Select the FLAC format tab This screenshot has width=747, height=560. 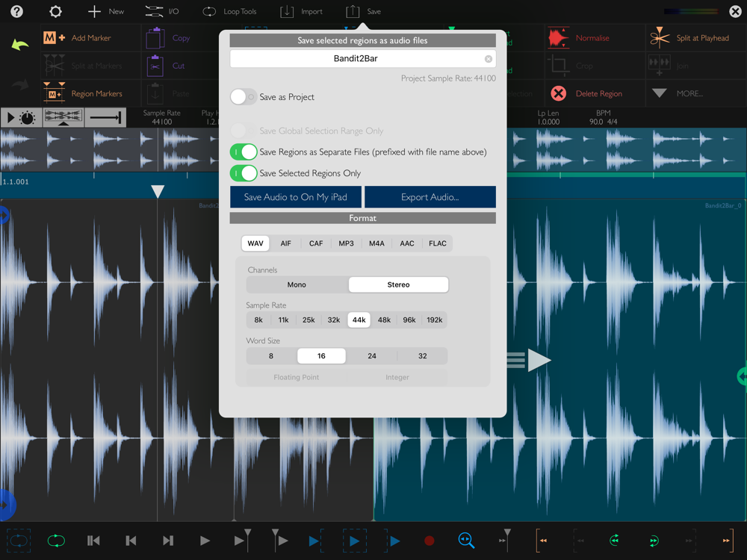tap(437, 243)
